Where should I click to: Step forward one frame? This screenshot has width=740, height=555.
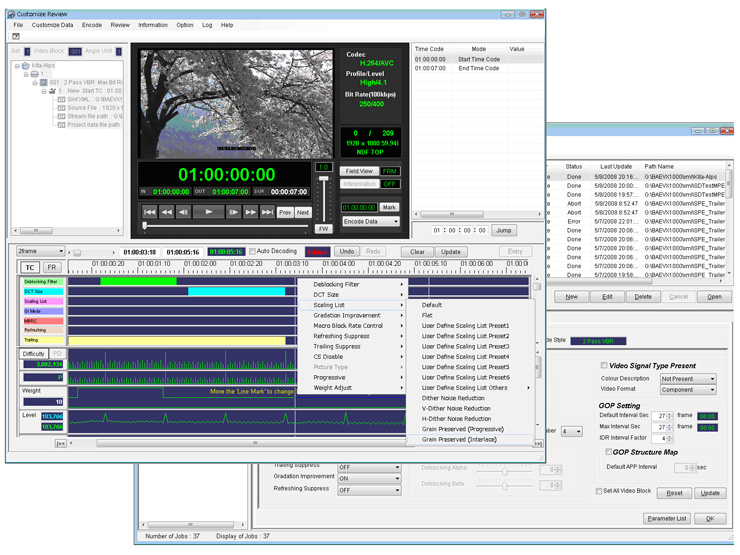pyautogui.click(x=233, y=212)
